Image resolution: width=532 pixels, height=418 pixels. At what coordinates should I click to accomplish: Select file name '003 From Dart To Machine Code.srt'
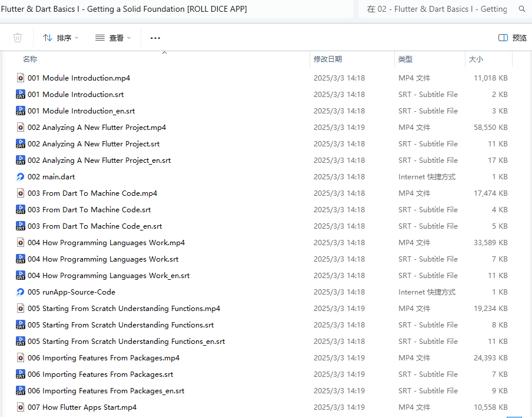coord(89,209)
